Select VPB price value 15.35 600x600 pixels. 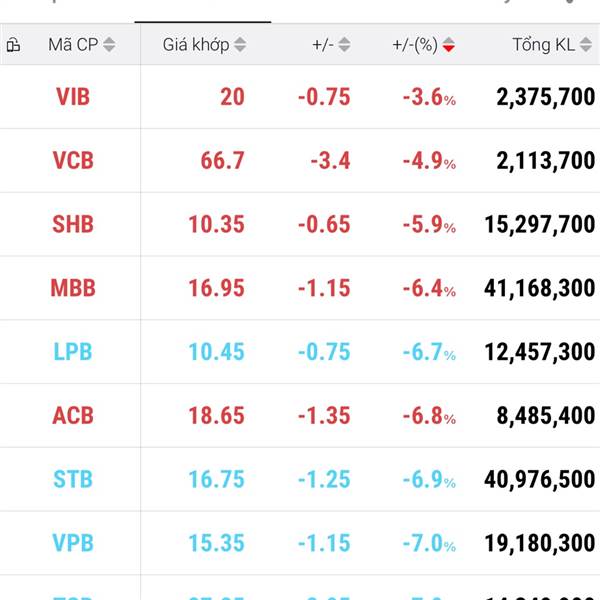pos(217,543)
